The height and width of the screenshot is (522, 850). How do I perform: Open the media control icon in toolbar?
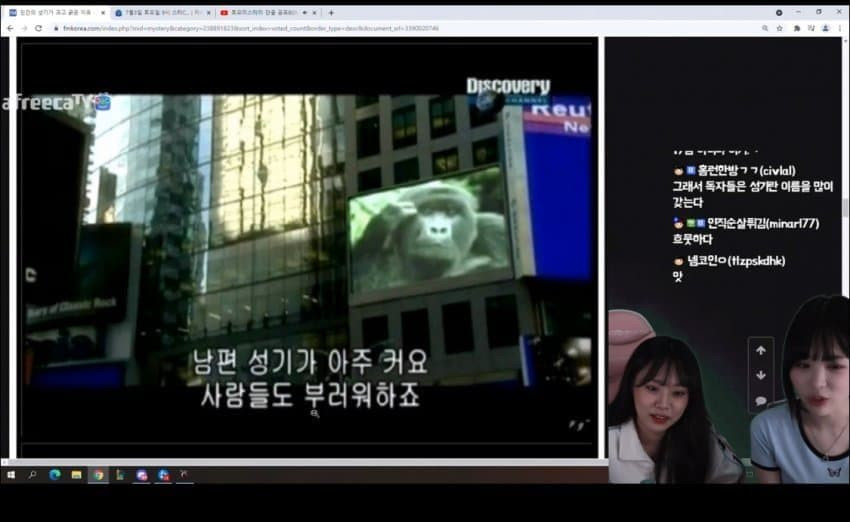811,28
